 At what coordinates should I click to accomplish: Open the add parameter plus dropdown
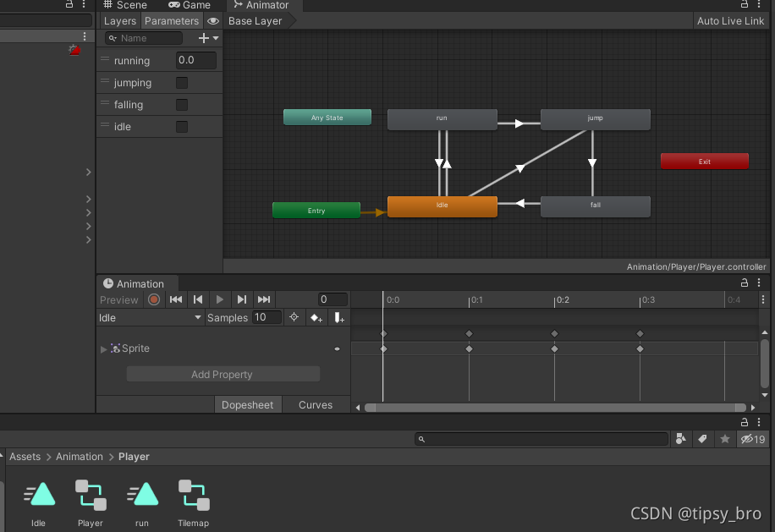tap(208, 38)
